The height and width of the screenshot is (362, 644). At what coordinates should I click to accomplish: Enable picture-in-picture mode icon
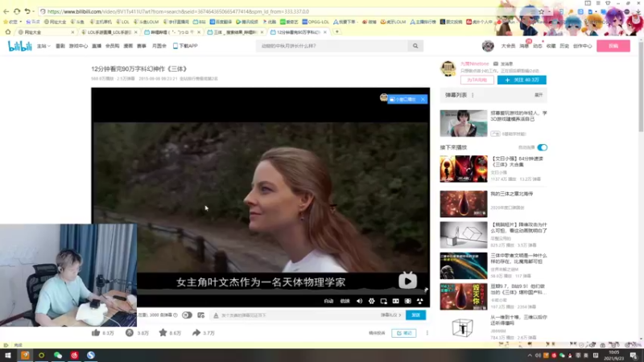tap(384, 301)
